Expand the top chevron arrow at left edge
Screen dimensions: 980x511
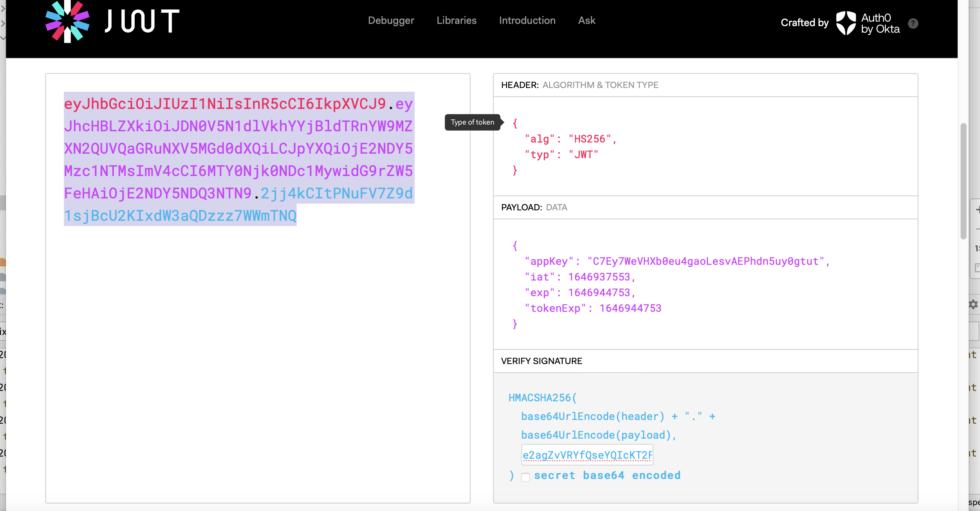coord(3,8)
